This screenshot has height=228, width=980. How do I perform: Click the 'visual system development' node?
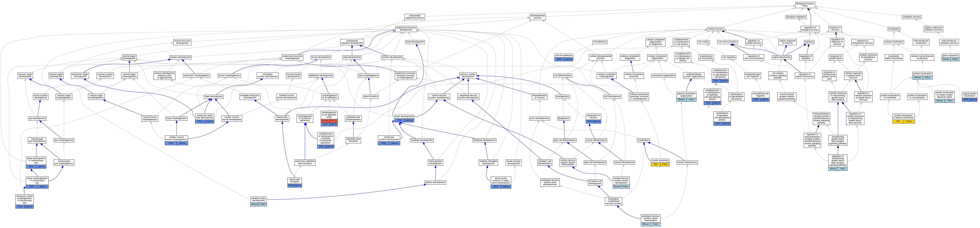40,97
